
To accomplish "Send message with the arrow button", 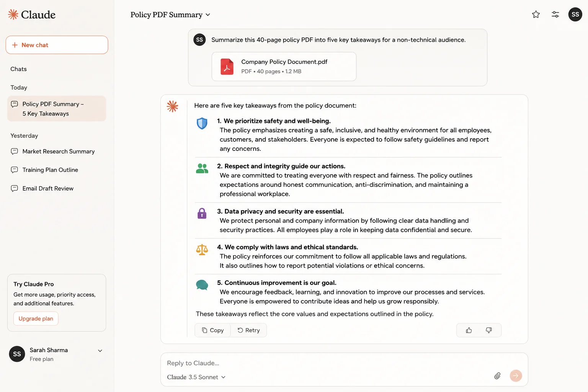I will [516, 376].
